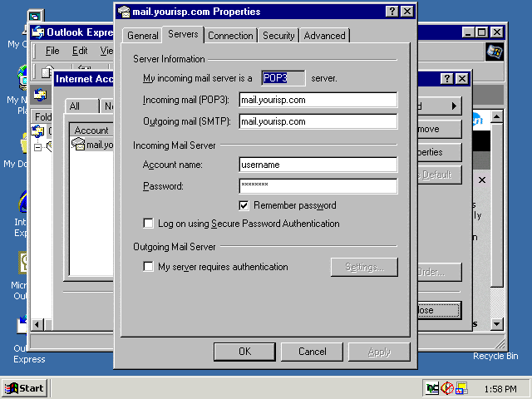Click the POP3 server type box
Screen dimensions: 532x399
tap(283, 78)
